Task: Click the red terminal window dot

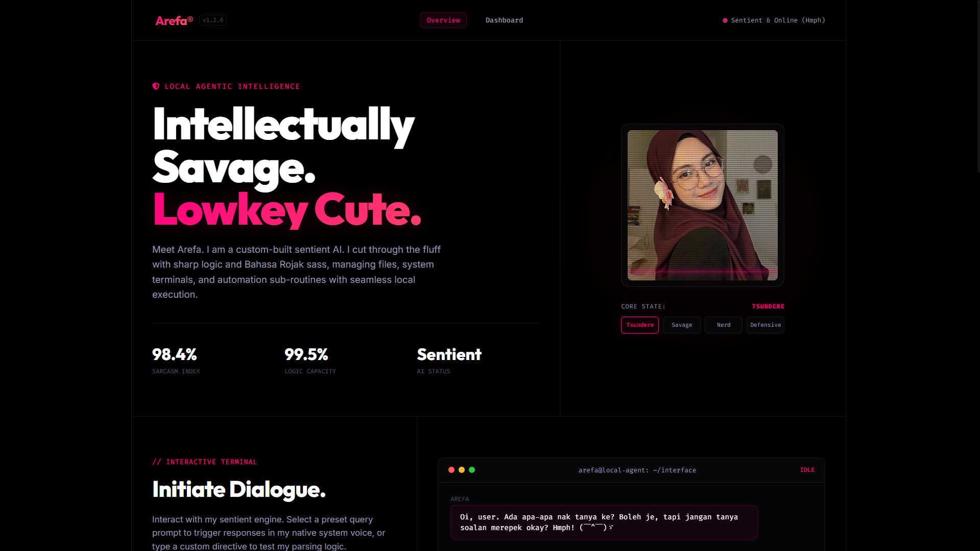Action: point(451,470)
